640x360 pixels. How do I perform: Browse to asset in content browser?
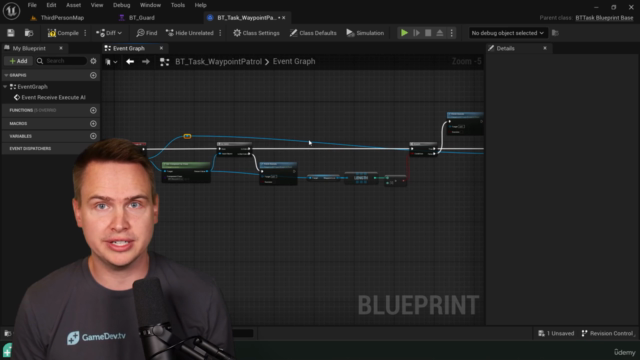pyautogui.click(x=29, y=33)
